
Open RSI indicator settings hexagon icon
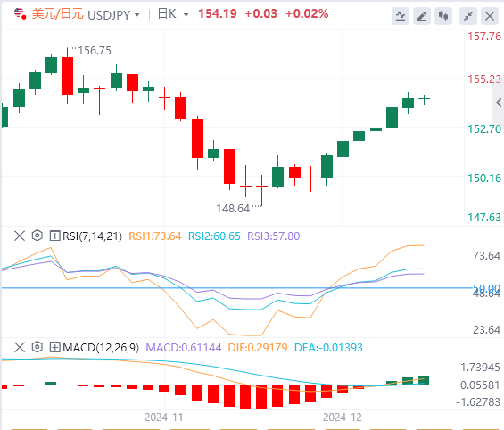point(37,236)
